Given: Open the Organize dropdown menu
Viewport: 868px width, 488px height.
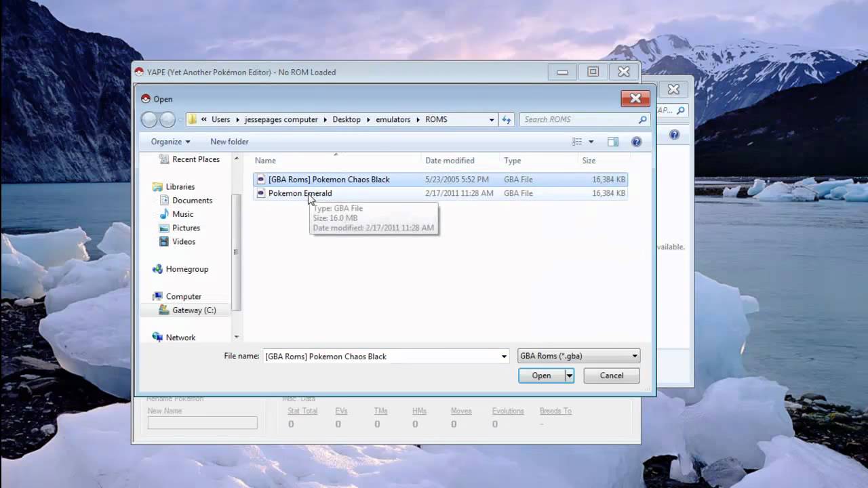Looking at the screenshot, I should pos(170,142).
